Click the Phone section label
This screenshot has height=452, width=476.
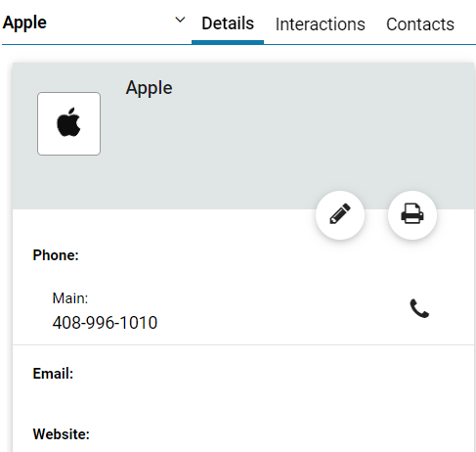pos(56,255)
